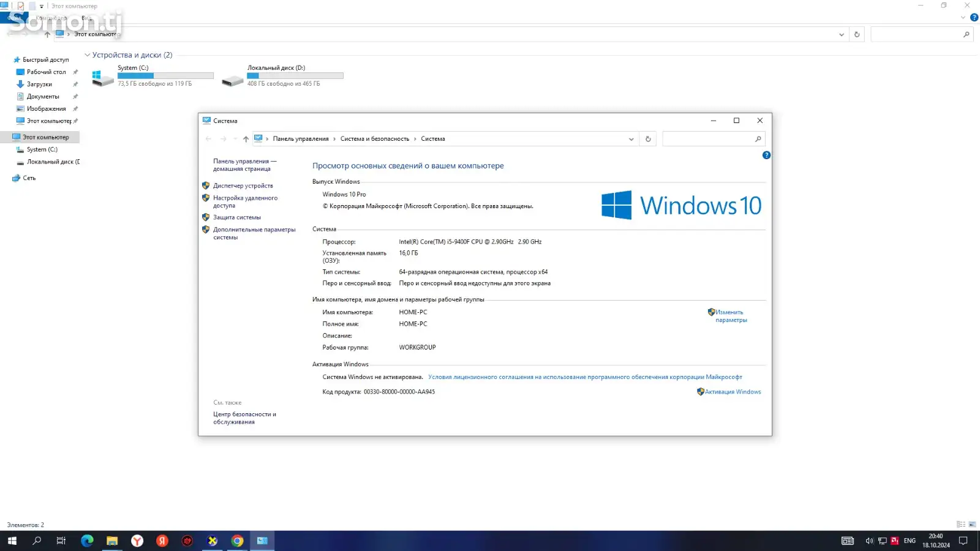Click Explorer search box
Viewport: 980px width, 551px height.
(922, 34)
